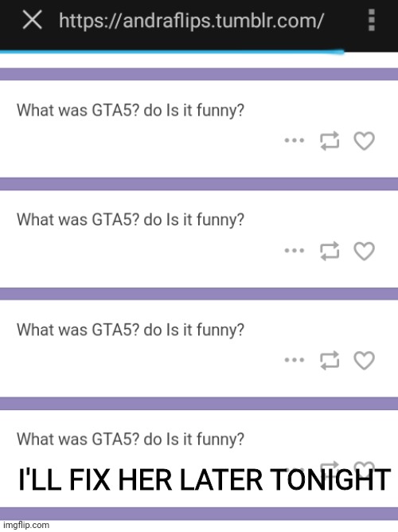
Task: Open more options on third post
Action: (295, 360)
